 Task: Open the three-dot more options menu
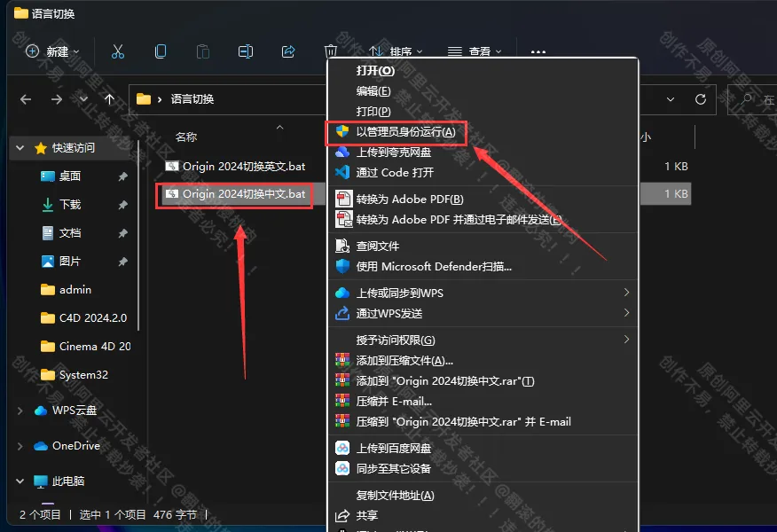[538, 51]
